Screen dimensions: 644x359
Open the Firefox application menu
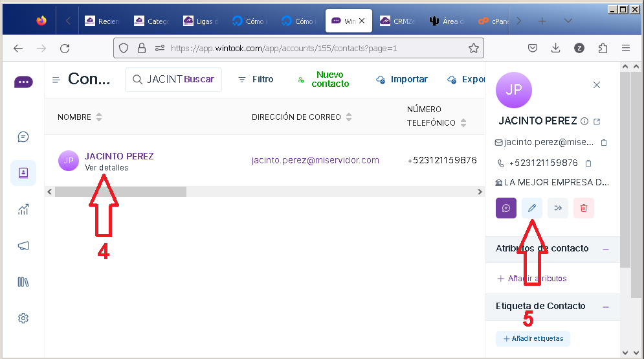click(x=626, y=48)
